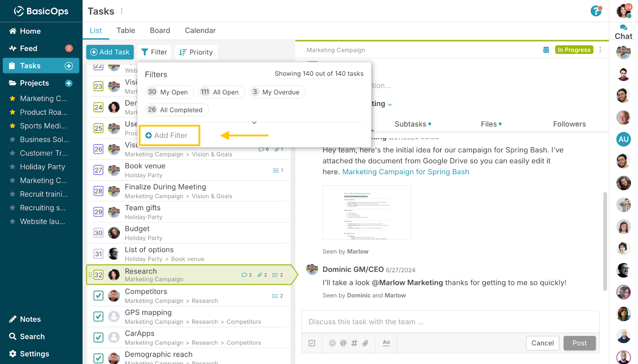The height and width of the screenshot is (364, 638).
Task: Open the three-dot menu beside In Progress
Action: coord(601,50)
